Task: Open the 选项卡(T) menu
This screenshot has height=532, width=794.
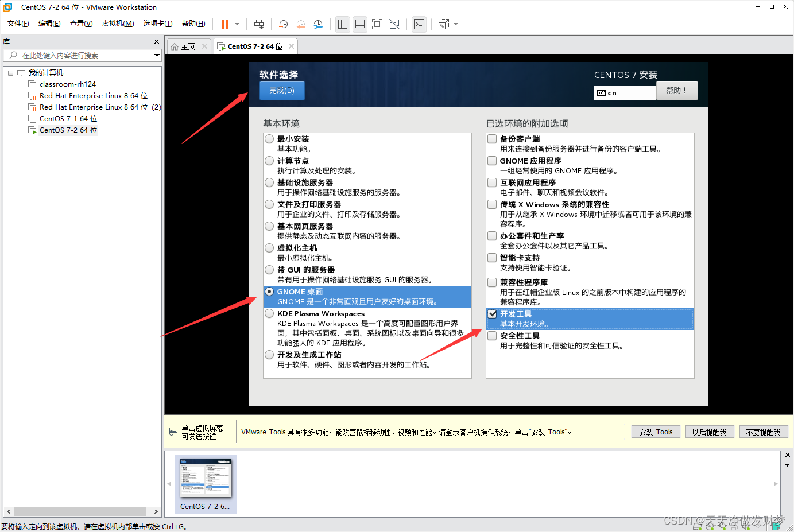Action: point(158,24)
